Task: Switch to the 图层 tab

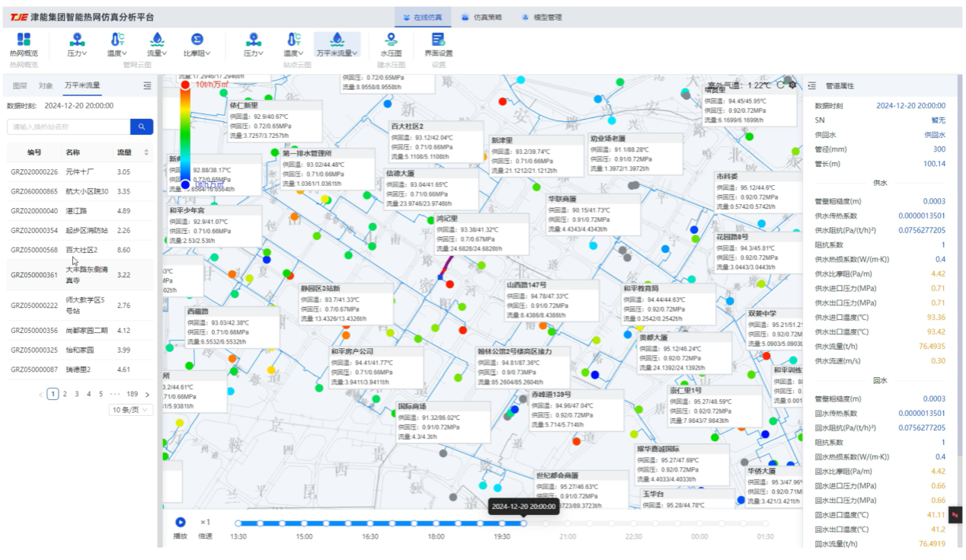Action: point(20,86)
